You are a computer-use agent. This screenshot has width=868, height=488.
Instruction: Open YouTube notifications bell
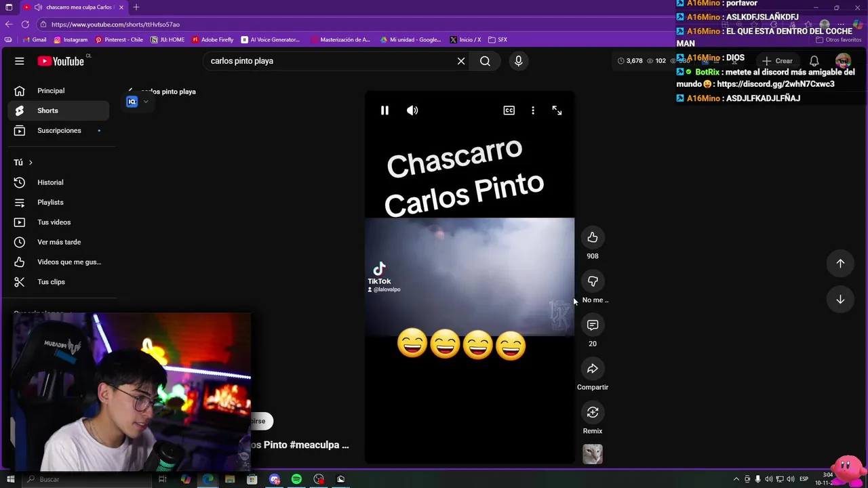[x=814, y=61]
